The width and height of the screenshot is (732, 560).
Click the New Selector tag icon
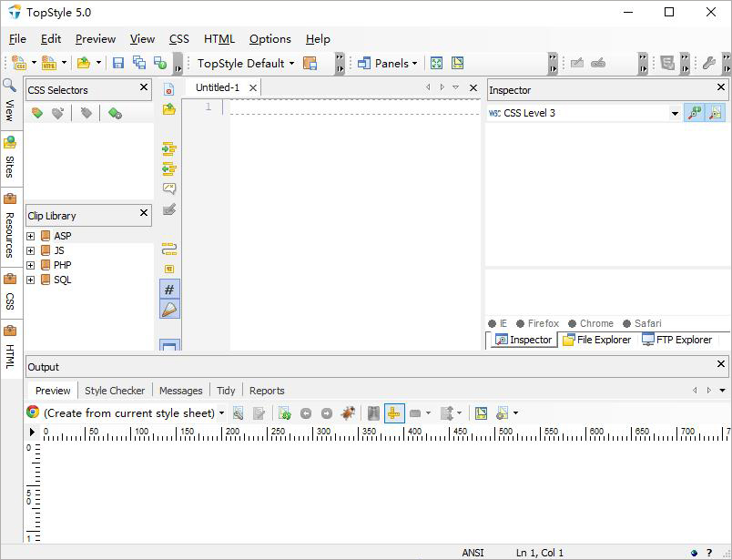pos(37,113)
